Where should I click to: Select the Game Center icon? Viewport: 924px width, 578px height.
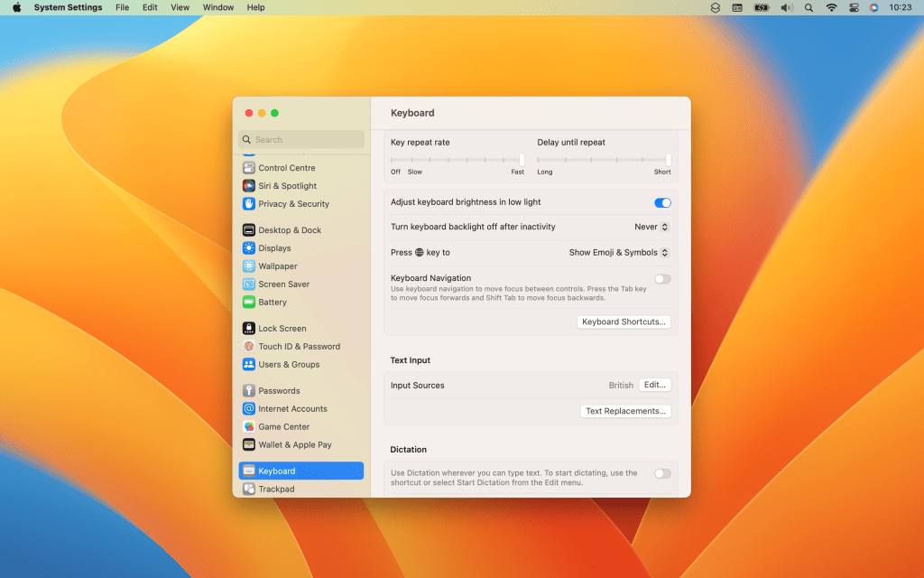[249, 426]
